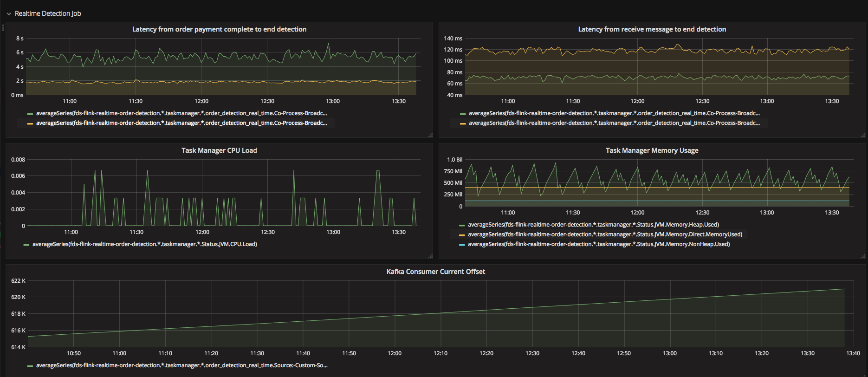The width and height of the screenshot is (868, 377).
Task: Open the order payment latency panel title menu
Action: pos(219,29)
